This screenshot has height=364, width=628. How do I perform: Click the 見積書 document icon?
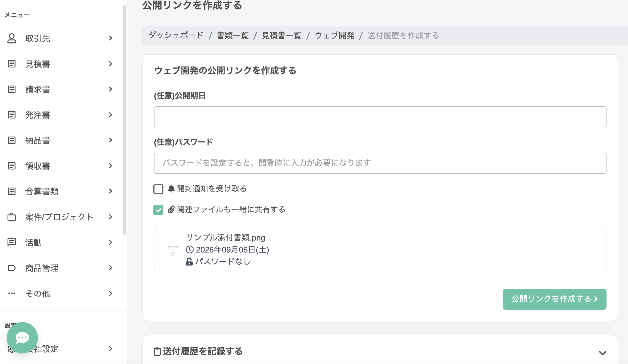coord(11,64)
